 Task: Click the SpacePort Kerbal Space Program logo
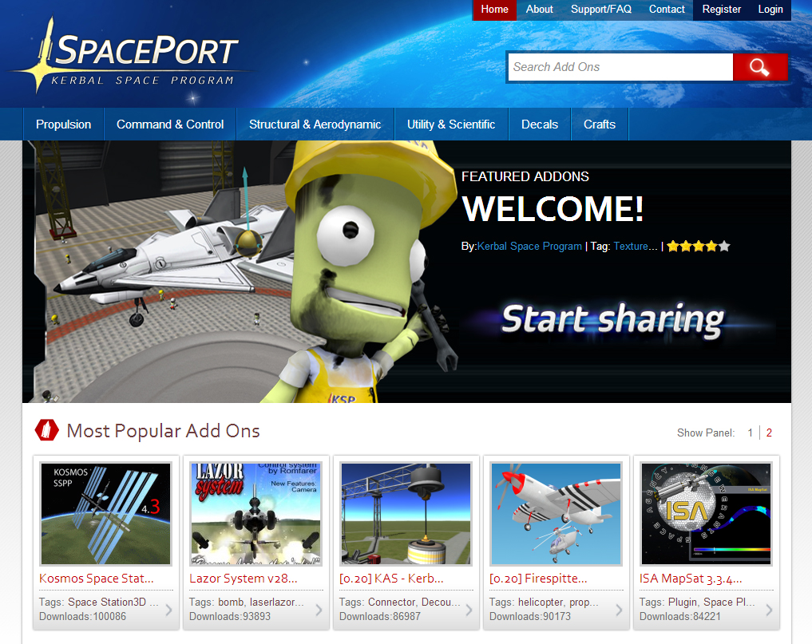134,61
